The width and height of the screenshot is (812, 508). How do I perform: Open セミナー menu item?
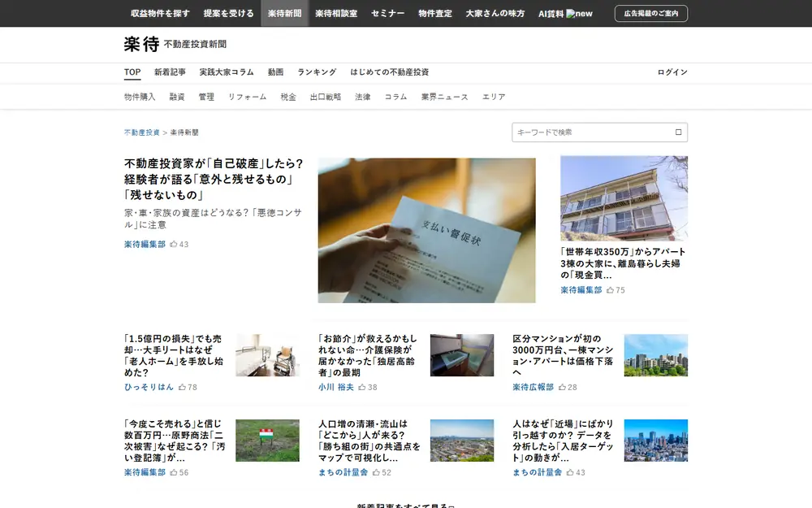coord(387,14)
